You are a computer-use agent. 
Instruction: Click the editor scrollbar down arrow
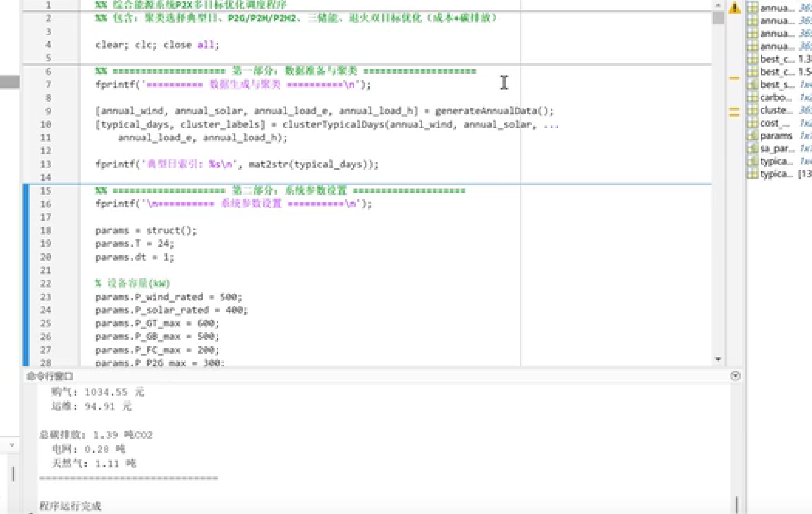pos(718,359)
